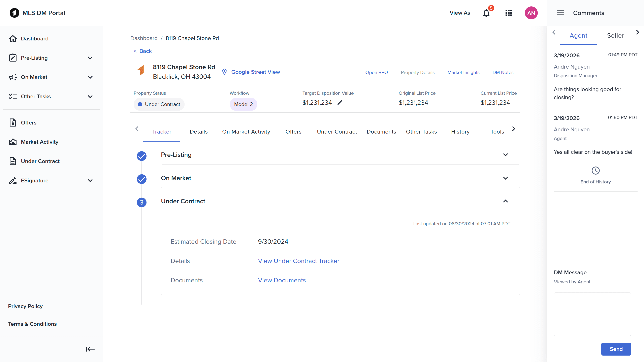The width and height of the screenshot is (644, 362).
Task: Collapse the sidebar with bottom-left arrow
Action: pos(90,349)
